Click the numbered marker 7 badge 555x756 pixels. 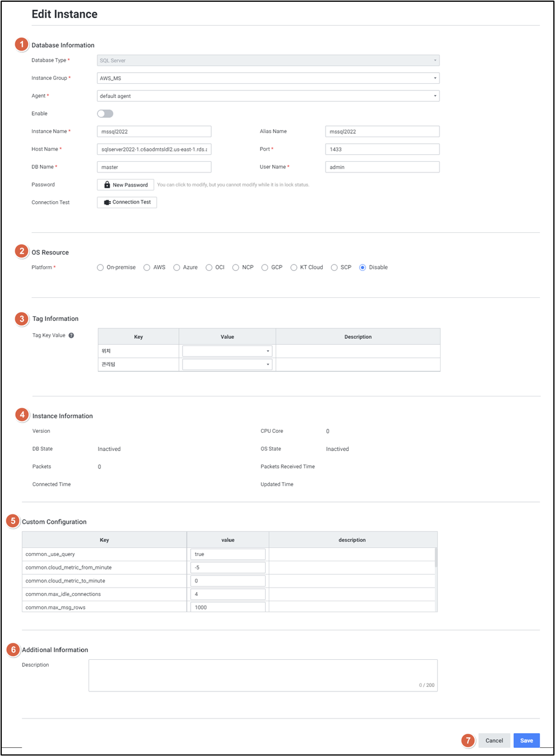(x=468, y=740)
